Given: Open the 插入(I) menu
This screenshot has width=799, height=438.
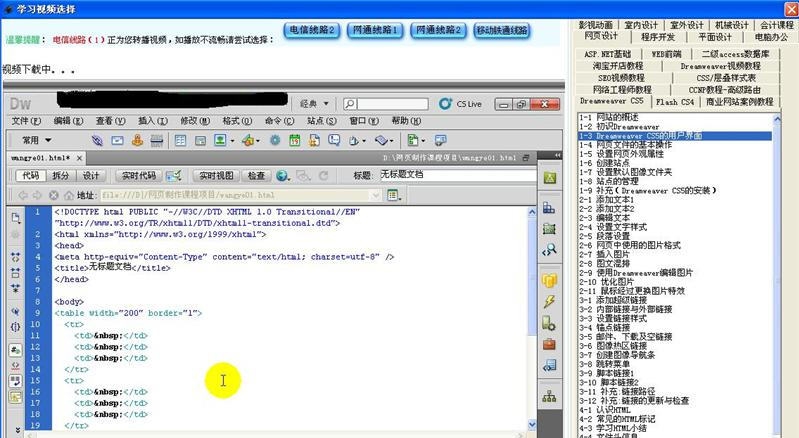Looking at the screenshot, I should (152, 121).
